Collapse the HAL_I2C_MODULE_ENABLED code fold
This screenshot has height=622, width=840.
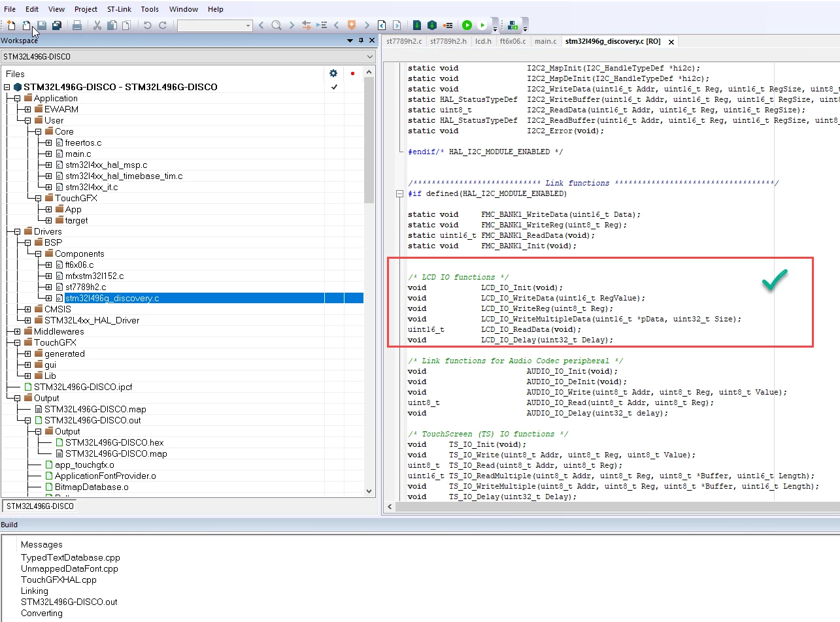pyautogui.click(x=400, y=194)
